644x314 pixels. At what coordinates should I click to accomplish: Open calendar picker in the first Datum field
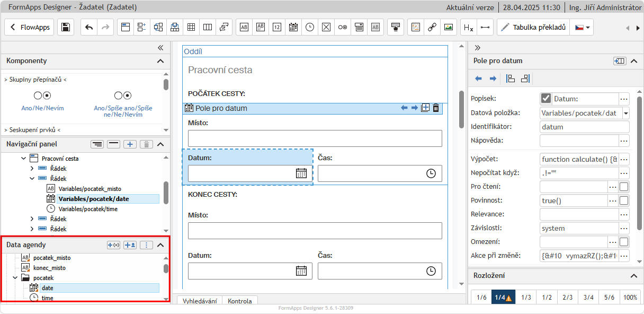301,173
